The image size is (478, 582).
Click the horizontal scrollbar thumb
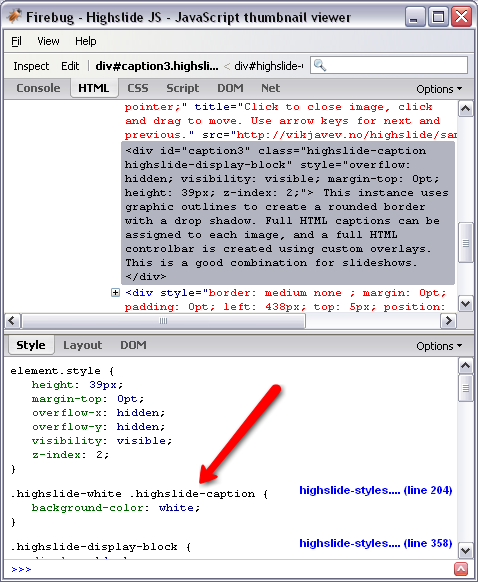pyautogui.click(x=163, y=321)
